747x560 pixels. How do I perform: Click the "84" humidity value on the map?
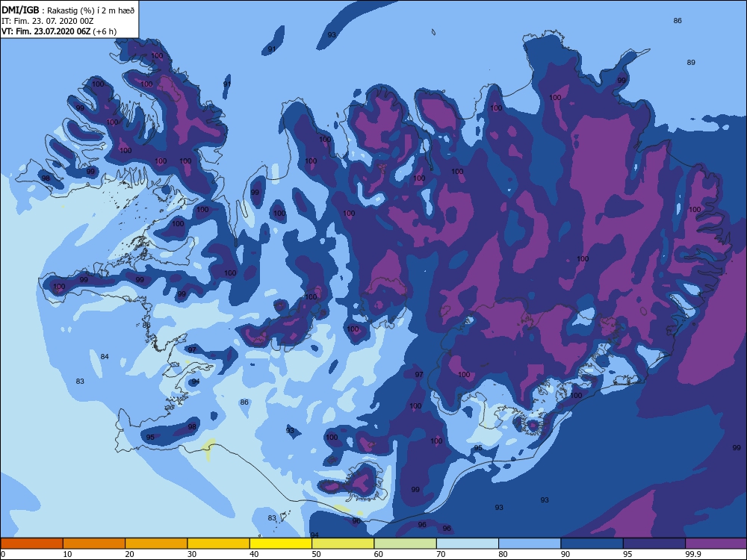pos(105,357)
